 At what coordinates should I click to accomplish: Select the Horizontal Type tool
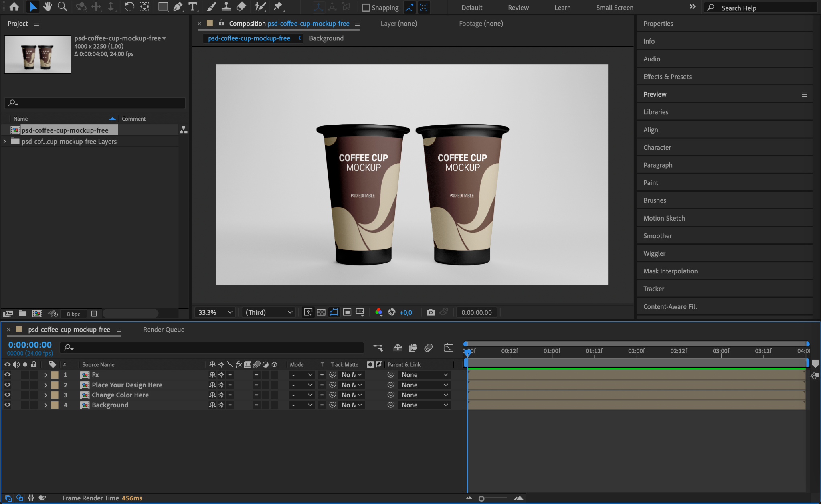tap(193, 6)
